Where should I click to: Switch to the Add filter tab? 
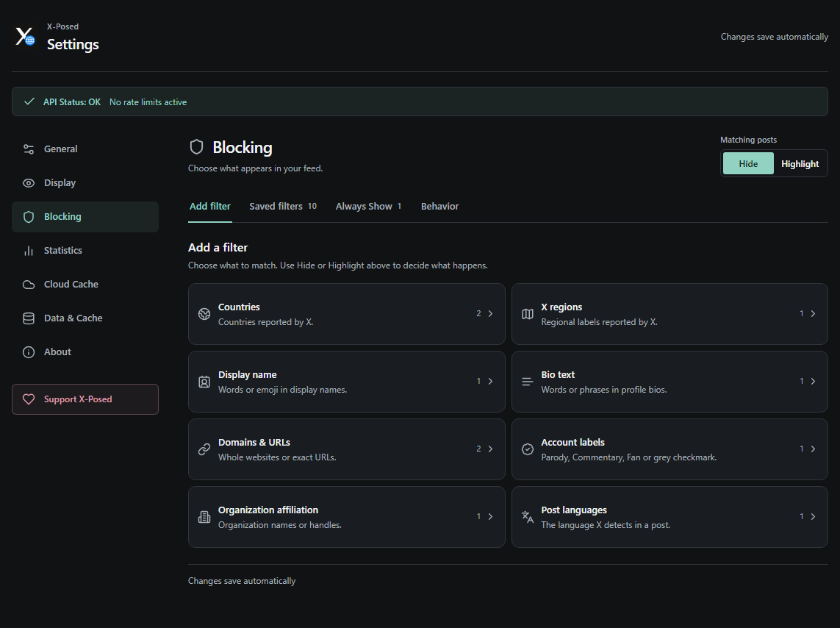pos(210,207)
